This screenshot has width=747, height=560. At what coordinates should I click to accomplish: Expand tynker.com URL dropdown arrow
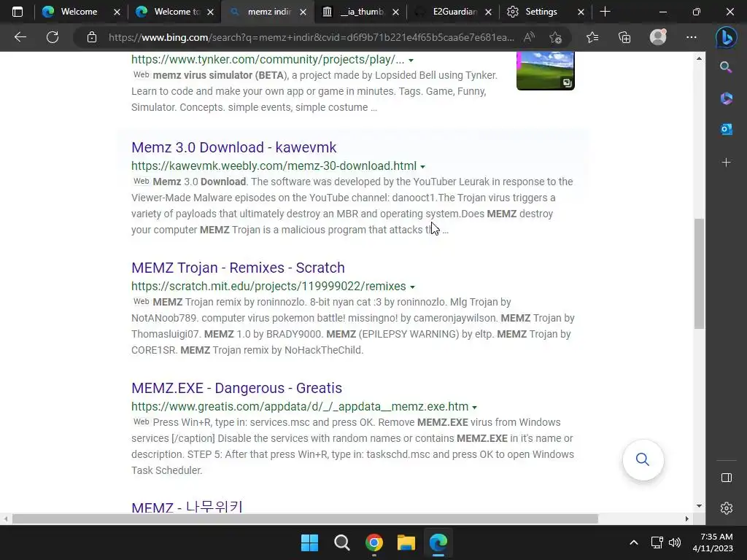point(411,61)
